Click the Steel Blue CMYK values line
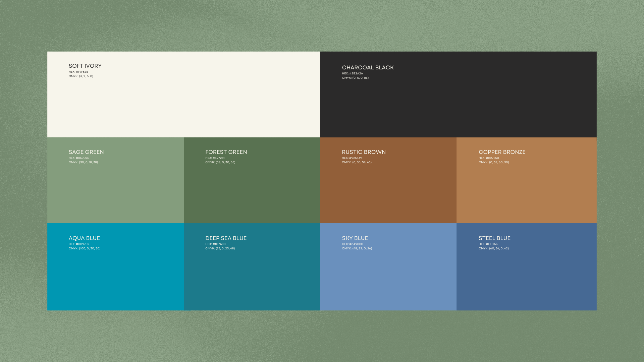The width and height of the screenshot is (644, 362). 493,248
